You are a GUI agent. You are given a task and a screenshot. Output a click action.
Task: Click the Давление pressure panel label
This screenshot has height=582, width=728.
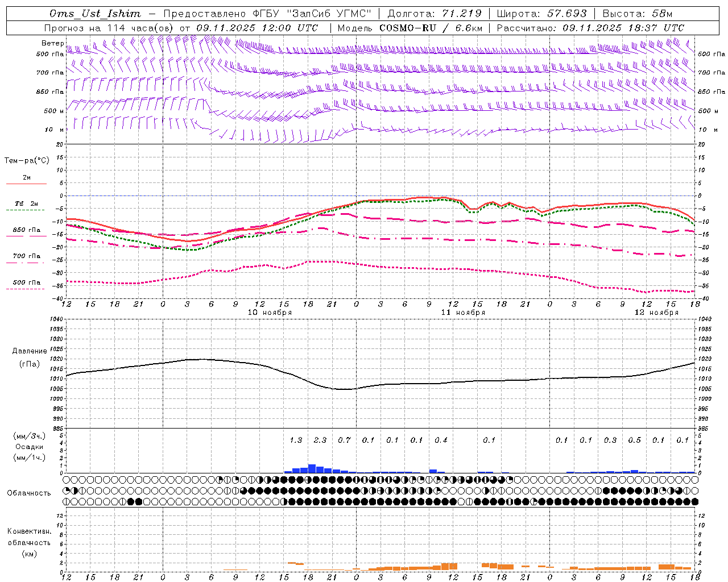click(x=30, y=351)
